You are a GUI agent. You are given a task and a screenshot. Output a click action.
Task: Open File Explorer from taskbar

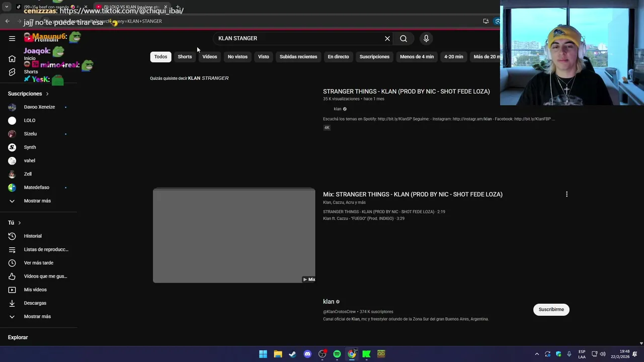coord(278,354)
